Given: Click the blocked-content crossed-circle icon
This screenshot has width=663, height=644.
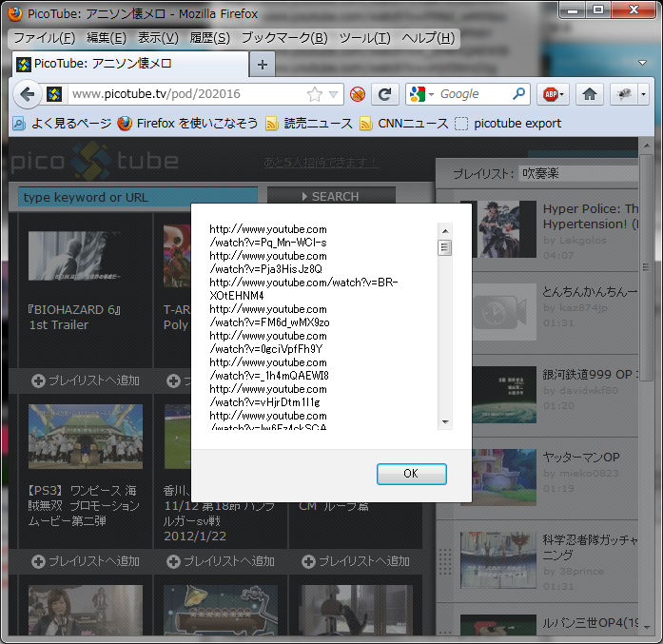Looking at the screenshot, I should pyautogui.click(x=358, y=94).
